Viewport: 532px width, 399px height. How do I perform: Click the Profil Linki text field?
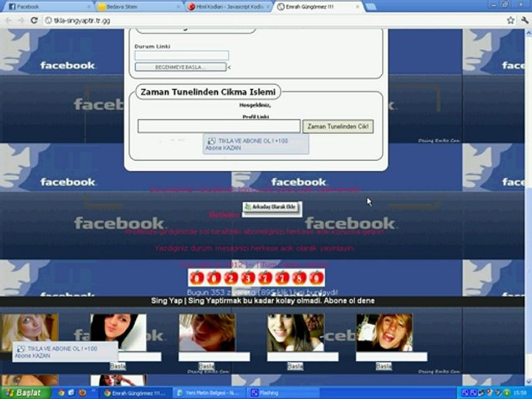click(219, 126)
